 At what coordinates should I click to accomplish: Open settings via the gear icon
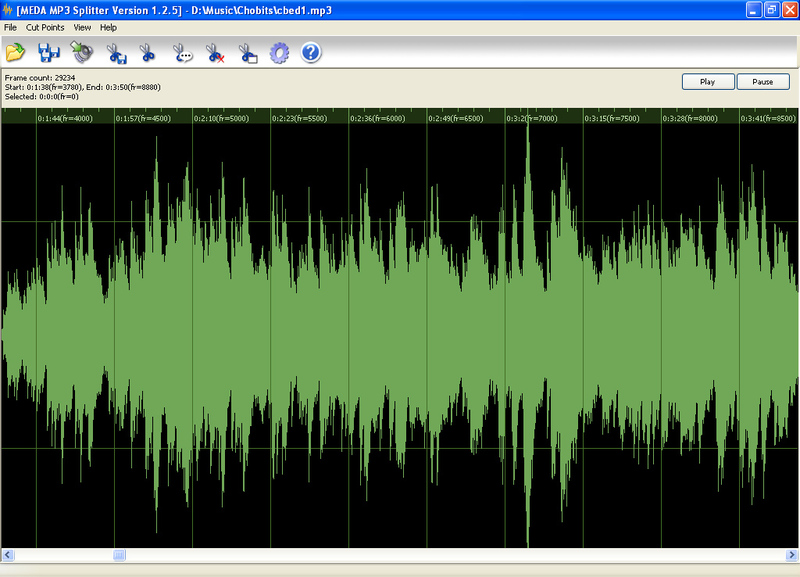(x=280, y=53)
